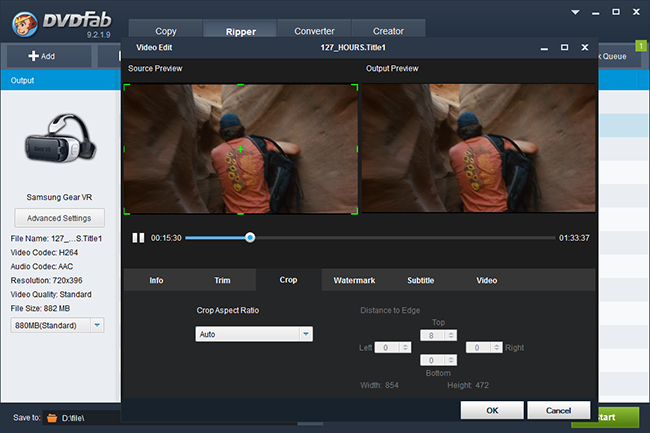Click the 'Width: 854' text
This screenshot has height=433, width=650.
(x=379, y=385)
